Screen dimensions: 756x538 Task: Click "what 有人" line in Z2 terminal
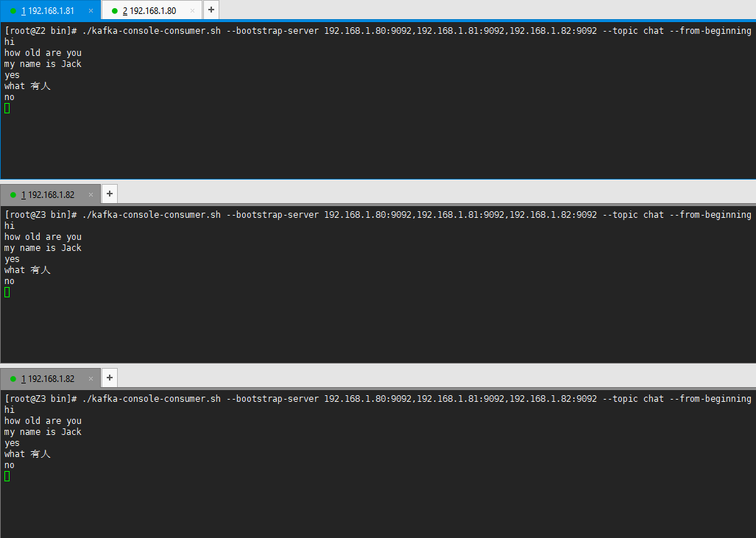tap(27, 86)
